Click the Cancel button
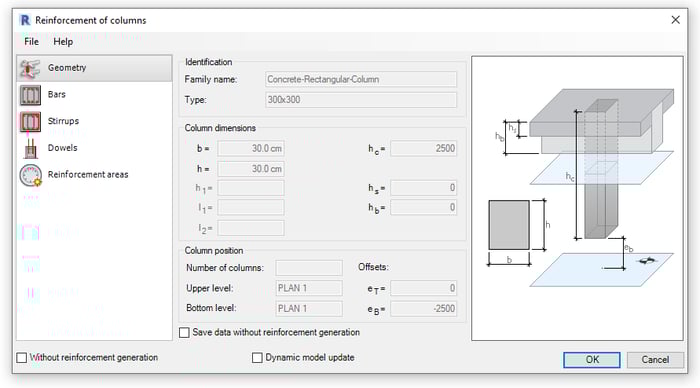This screenshot has height=388, width=700. pos(655,360)
